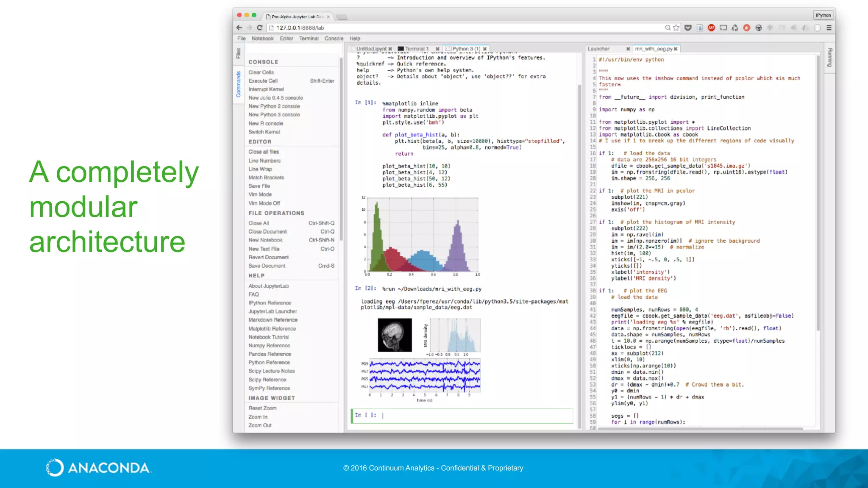Close the mri_with_eeg.py tab
Viewport: 868px width, 488px height.
(x=676, y=49)
